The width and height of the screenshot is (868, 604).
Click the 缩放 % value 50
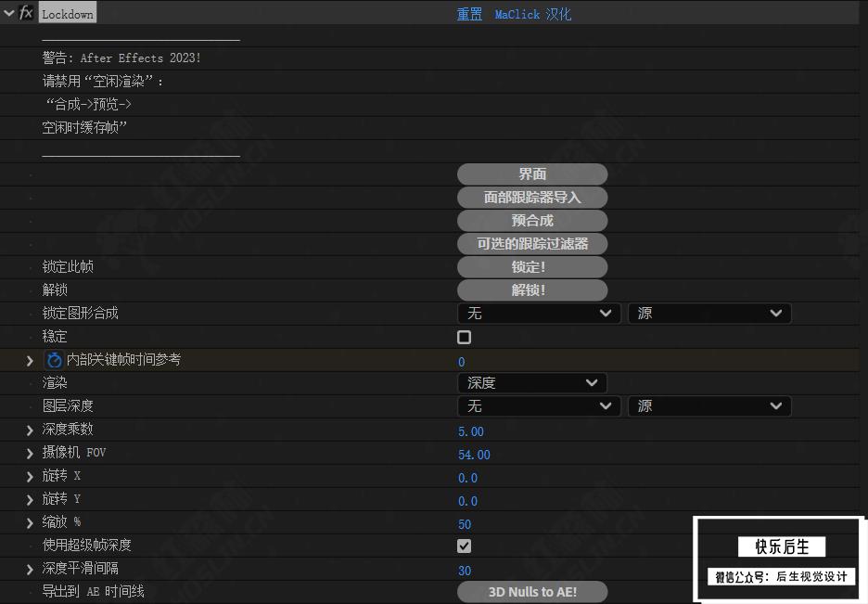coord(465,525)
